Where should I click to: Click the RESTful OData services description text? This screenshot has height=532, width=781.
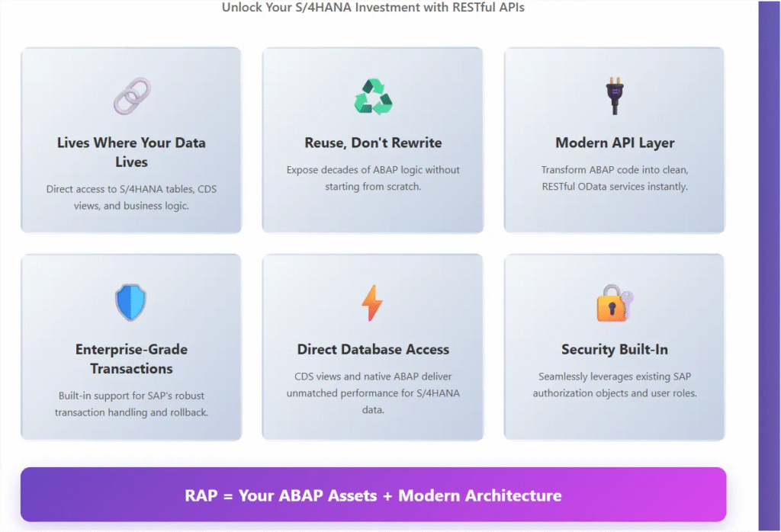pyautogui.click(x=615, y=178)
